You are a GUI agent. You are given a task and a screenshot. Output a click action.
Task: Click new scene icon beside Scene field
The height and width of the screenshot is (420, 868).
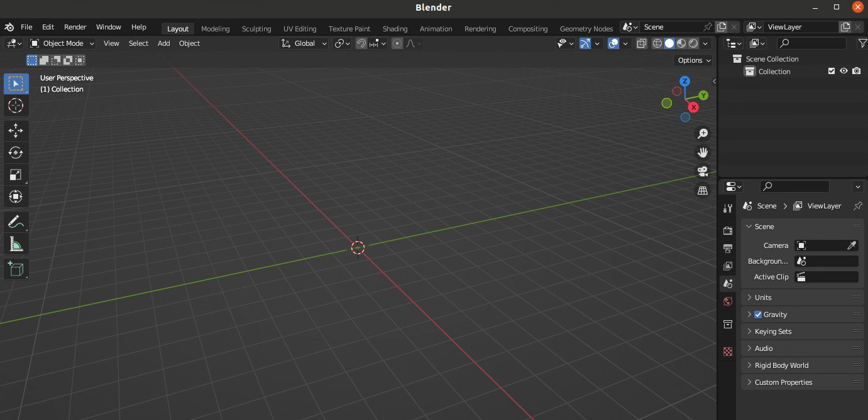click(x=722, y=27)
